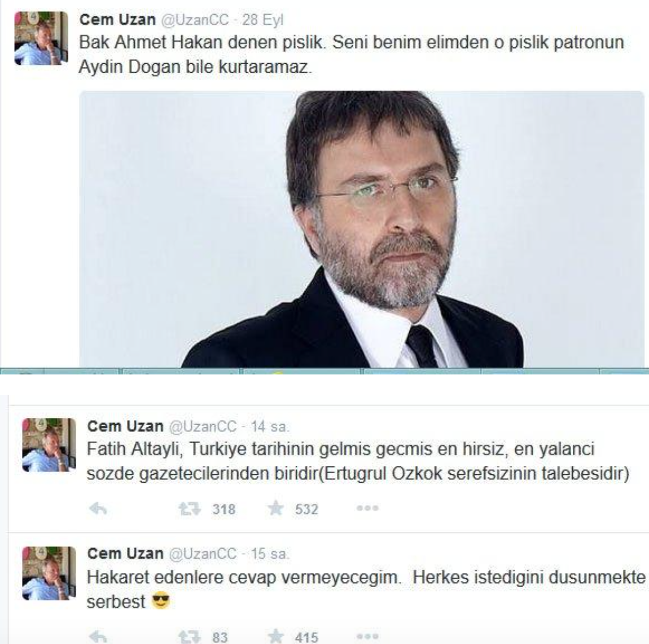View the 318 retweets count
The image size is (649, 644).
(x=224, y=509)
